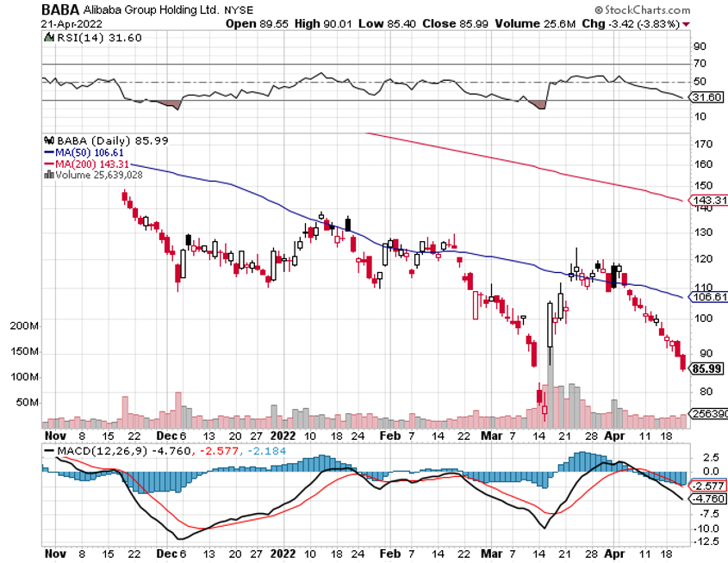Click the 100 price axis label
The image size is (728, 563).
pos(703,319)
